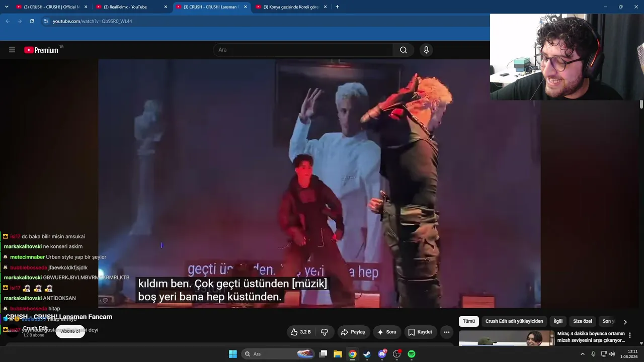
Task: Open Task View on the taskbar
Action: coord(324,354)
